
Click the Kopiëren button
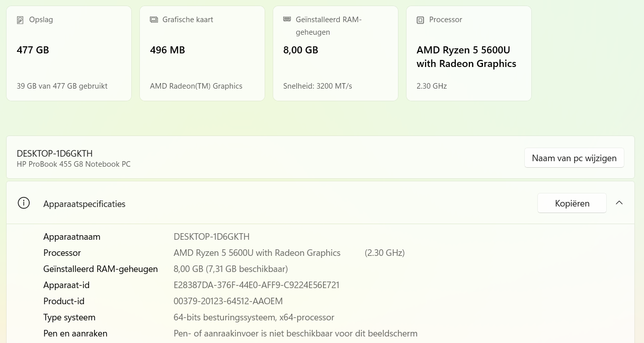click(x=572, y=203)
